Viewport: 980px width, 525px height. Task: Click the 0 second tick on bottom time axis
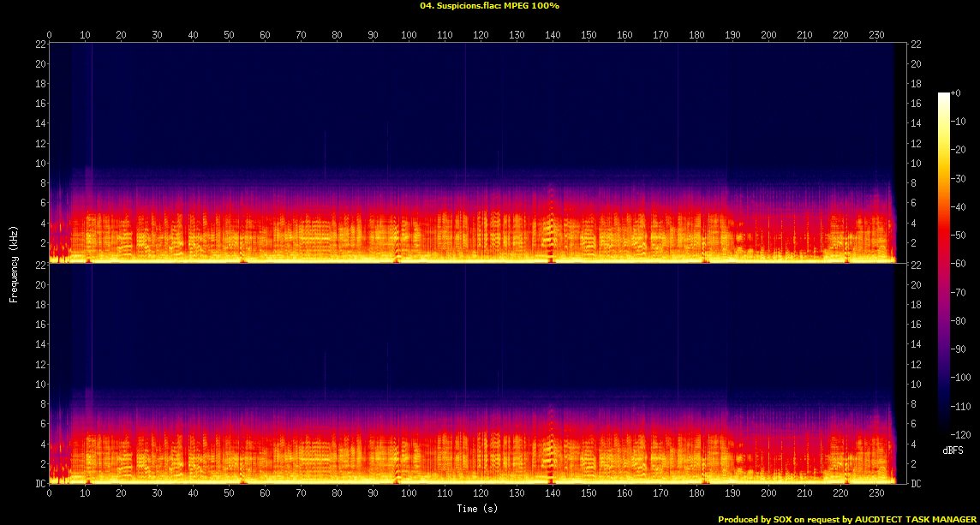49,494
